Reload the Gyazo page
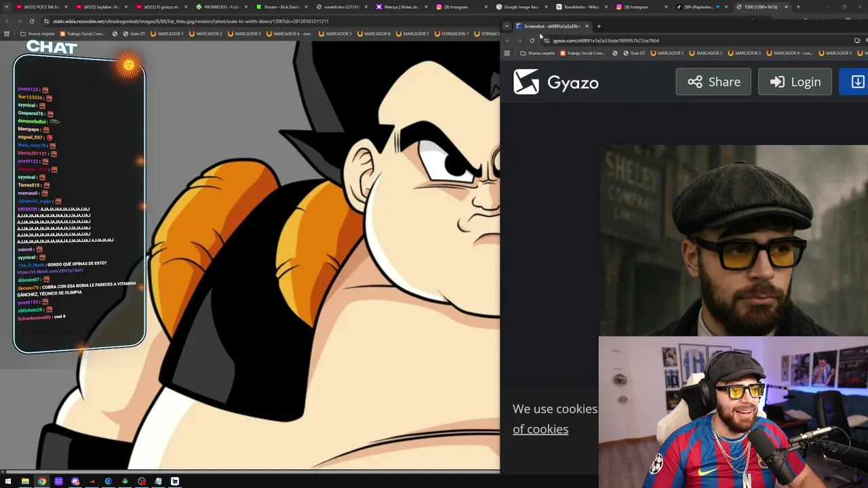The width and height of the screenshot is (868, 488). click(532, 41)
